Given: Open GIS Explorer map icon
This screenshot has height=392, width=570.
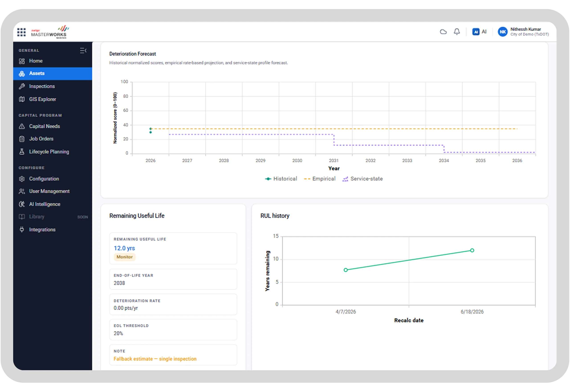Looking at the screenshot, I should coord(22,99).
